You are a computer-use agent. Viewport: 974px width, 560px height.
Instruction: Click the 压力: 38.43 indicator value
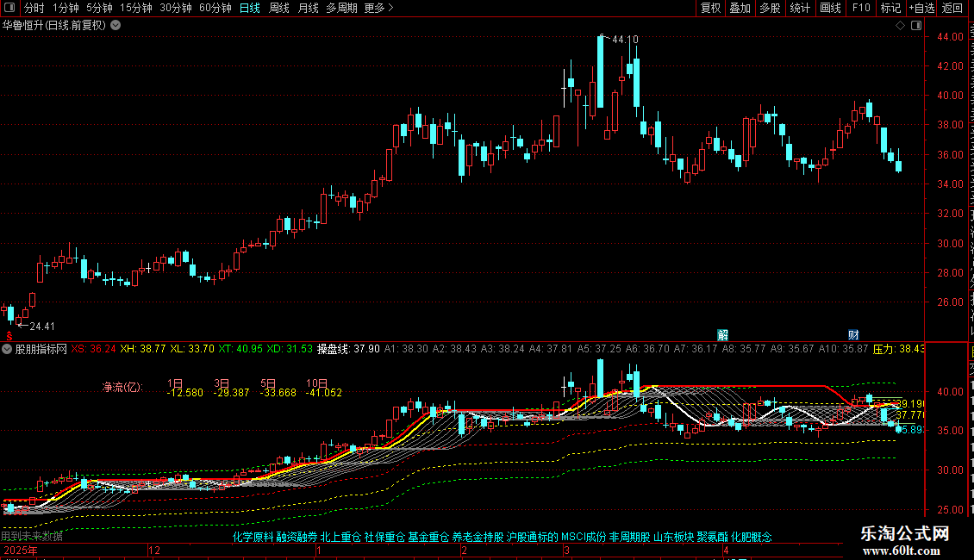[x=899, y=349]
